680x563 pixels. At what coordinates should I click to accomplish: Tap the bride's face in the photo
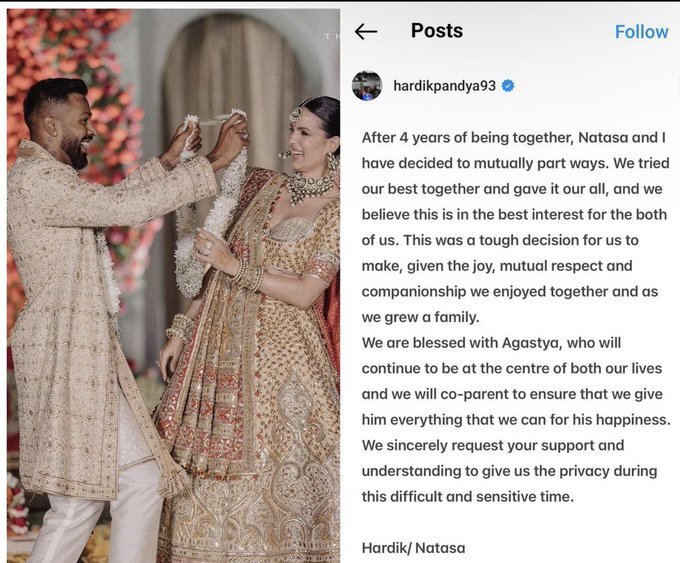(x=310, y=137)
